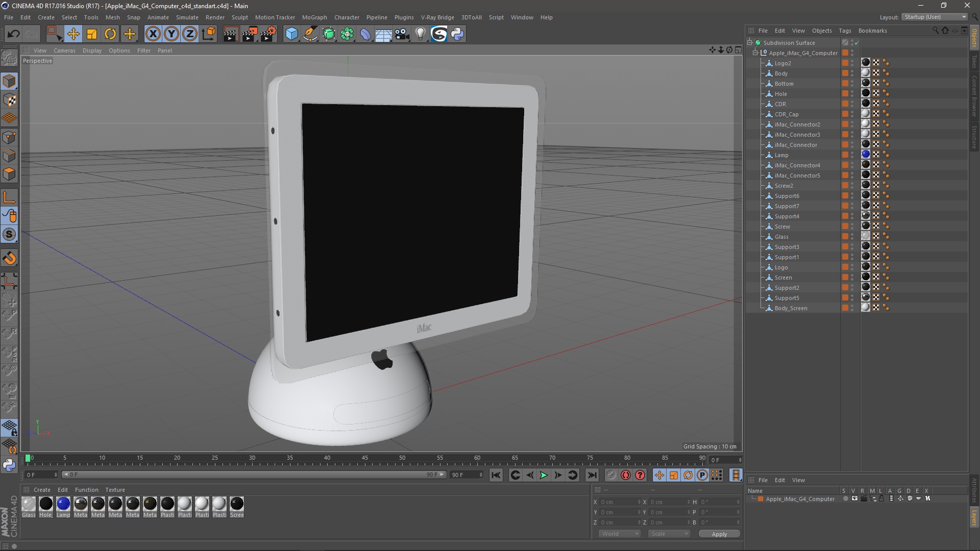The height and width of the screenshot is (551, 980).
Task: Open the Display viewport menu
Action: click(x=92, y=51)
